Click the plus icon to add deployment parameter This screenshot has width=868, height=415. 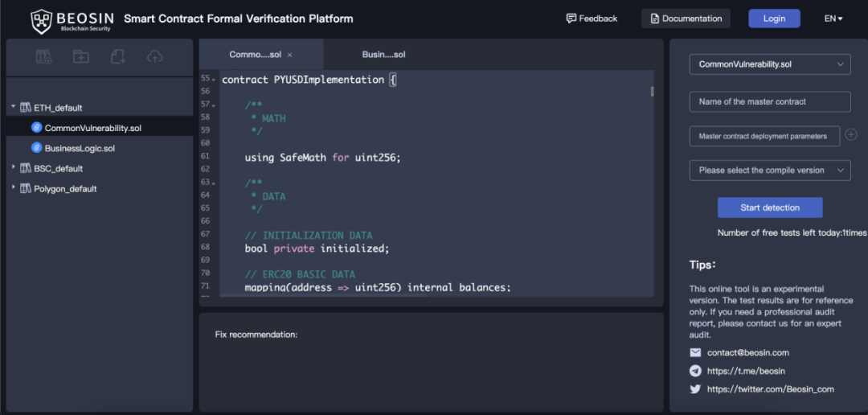(x=851, y=134)
